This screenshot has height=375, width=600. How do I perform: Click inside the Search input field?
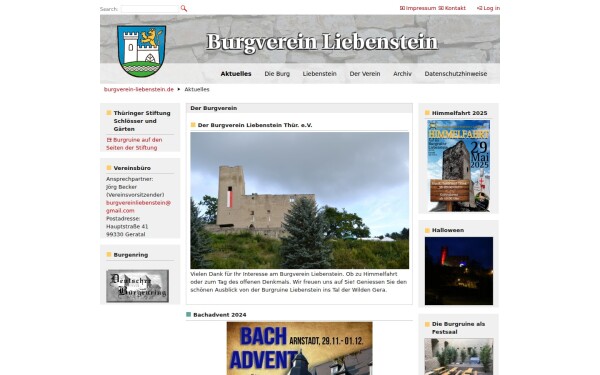pos(150,9)
